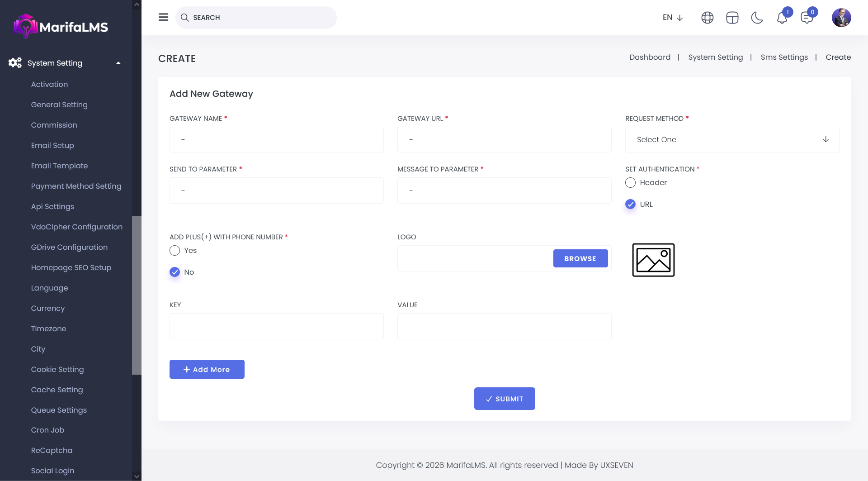Screen dimensions: 868x481
Task: Click the globe website icon
Action: [x=707, y=18]
